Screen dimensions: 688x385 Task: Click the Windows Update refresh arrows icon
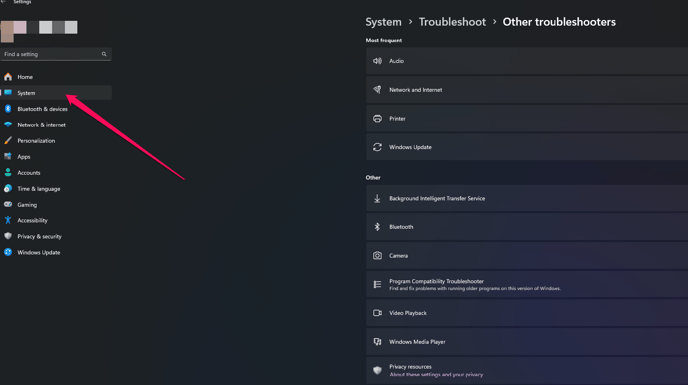click(x=377, y=147)
